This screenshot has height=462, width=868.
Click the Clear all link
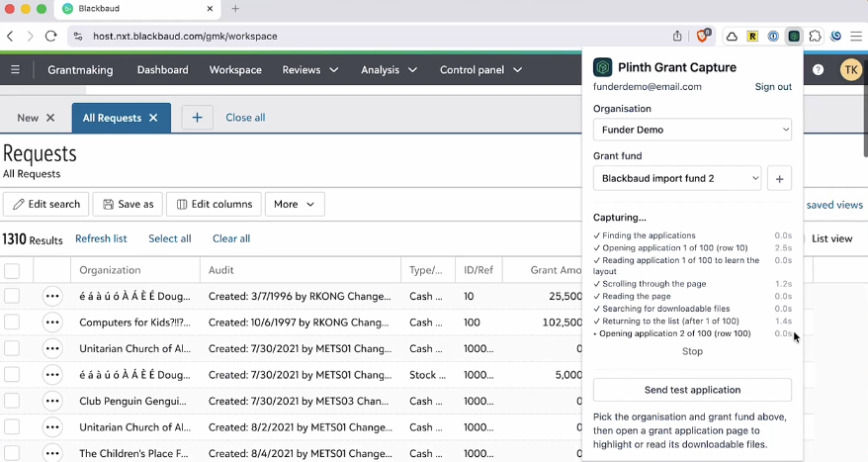[x=231, y=238]
